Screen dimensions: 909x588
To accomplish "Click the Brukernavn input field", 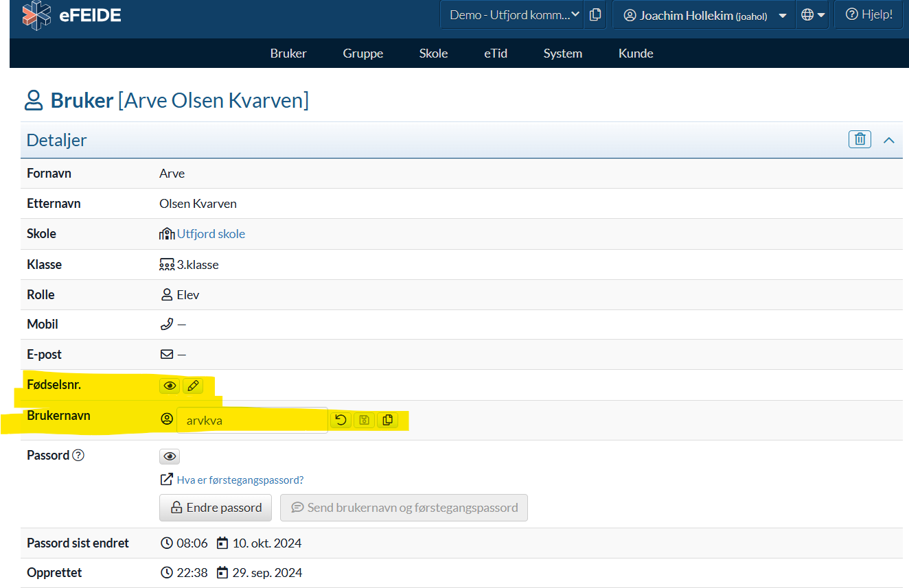I will [252, 421].
